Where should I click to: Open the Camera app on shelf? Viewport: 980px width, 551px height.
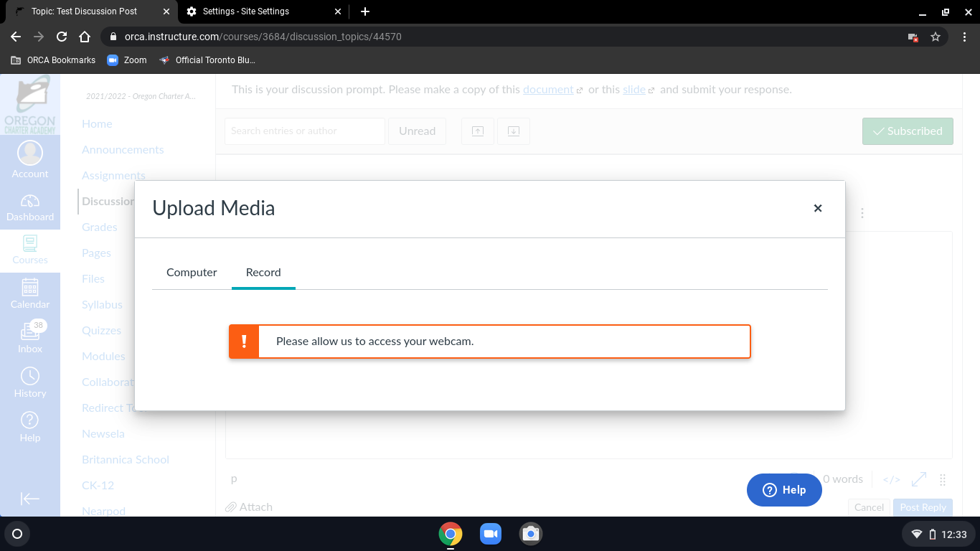click(530, 534)
